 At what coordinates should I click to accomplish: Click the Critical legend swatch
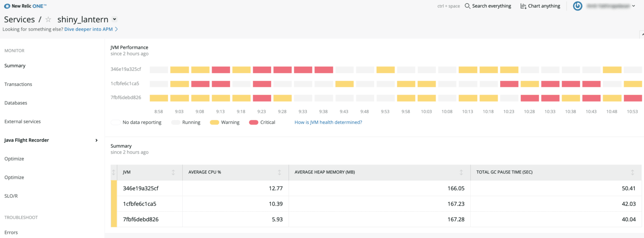click(253, 122)
